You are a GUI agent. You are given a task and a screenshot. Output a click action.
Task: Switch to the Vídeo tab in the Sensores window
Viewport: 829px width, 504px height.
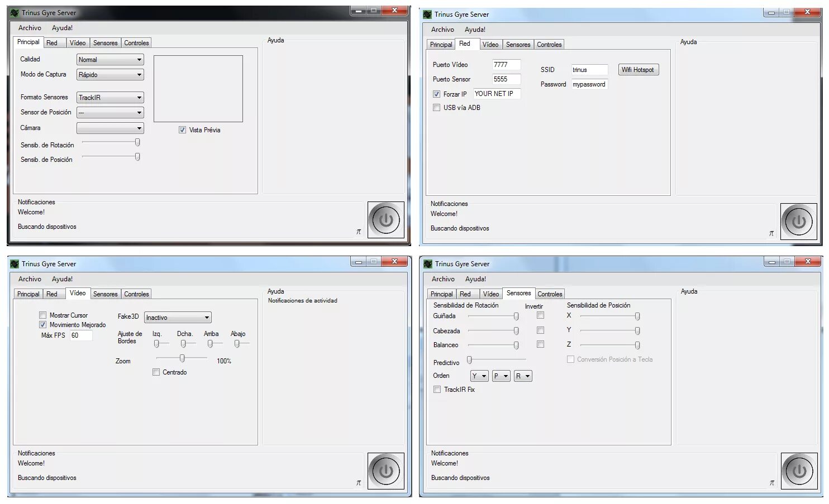pos(491,294)
